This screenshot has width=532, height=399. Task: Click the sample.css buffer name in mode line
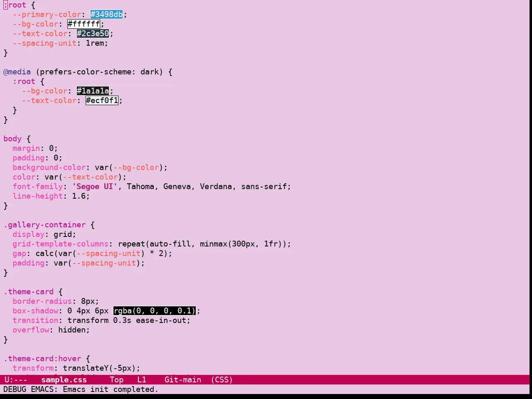point(64,380)
